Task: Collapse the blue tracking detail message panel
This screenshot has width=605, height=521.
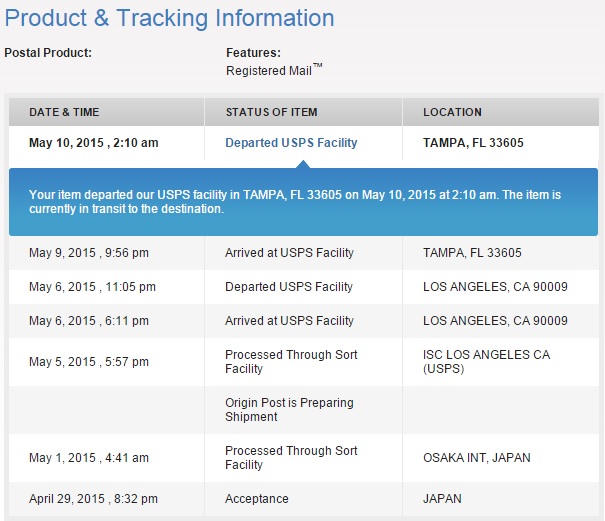Action: (303, 201)
